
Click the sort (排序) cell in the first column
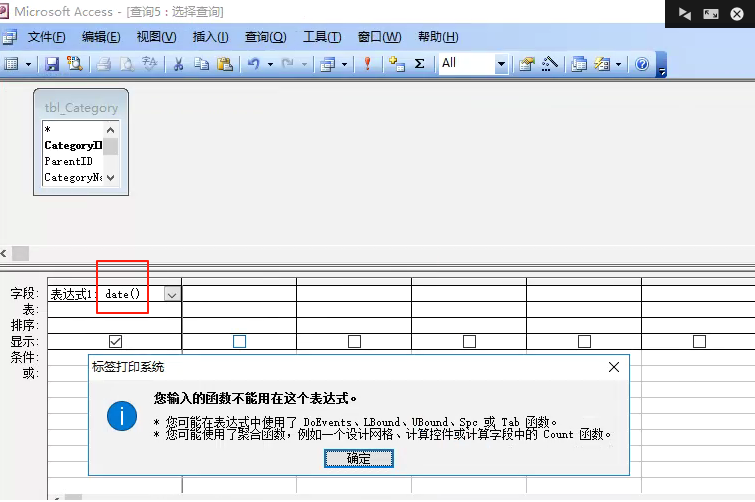[x=115, y=325]
